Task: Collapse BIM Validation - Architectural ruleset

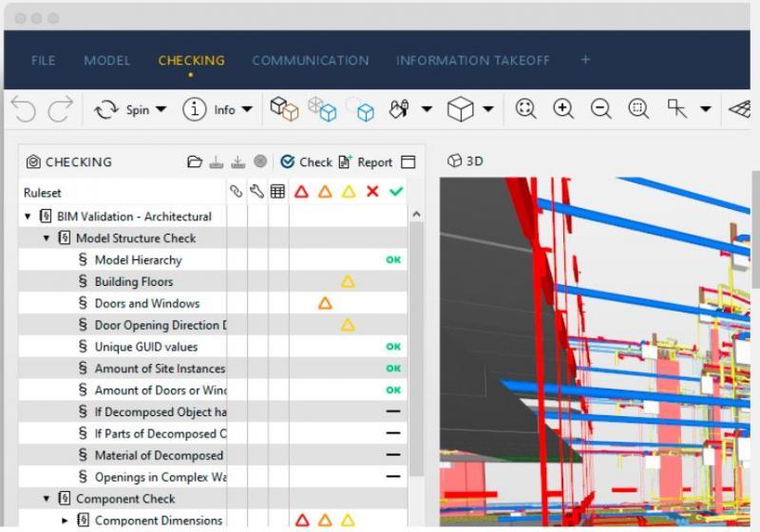Action: [x=28, y=217]
